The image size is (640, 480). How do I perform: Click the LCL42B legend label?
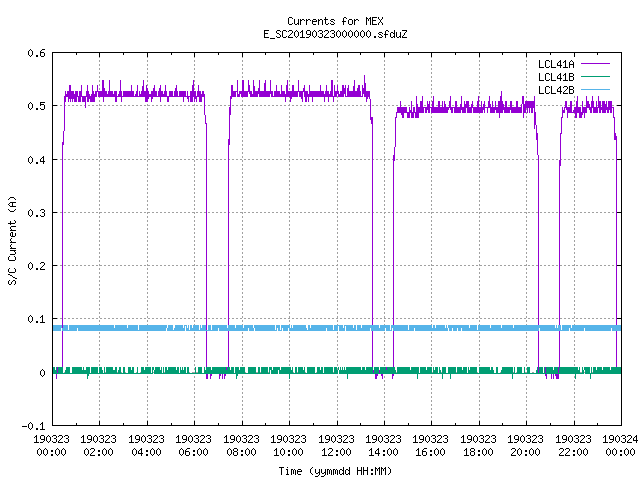coord(556,90)
